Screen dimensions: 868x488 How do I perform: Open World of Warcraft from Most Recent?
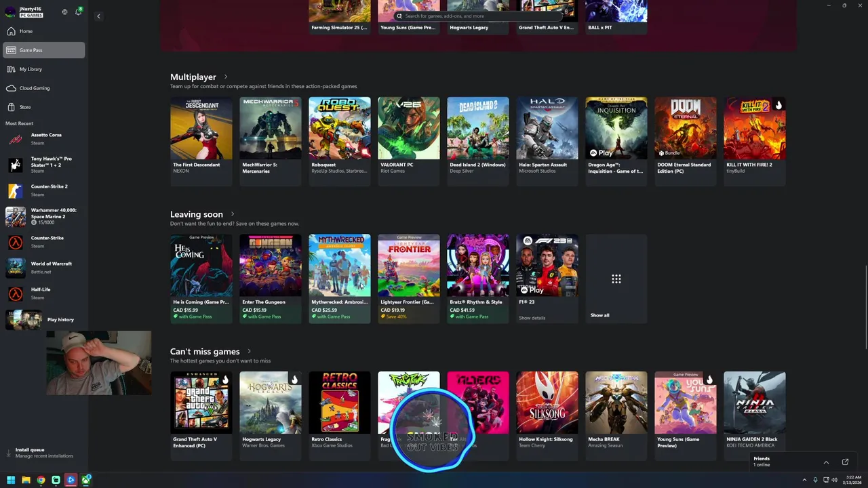(43, 268)
